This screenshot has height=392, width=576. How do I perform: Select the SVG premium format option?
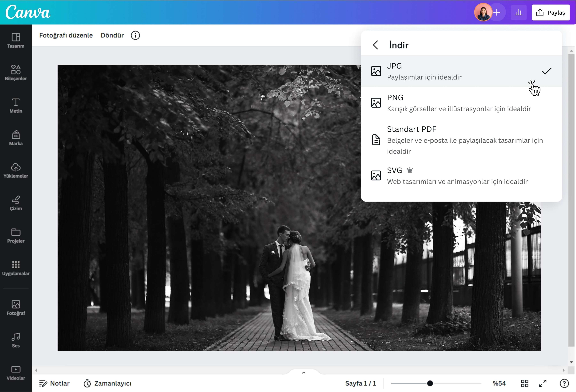click(461, 176)
